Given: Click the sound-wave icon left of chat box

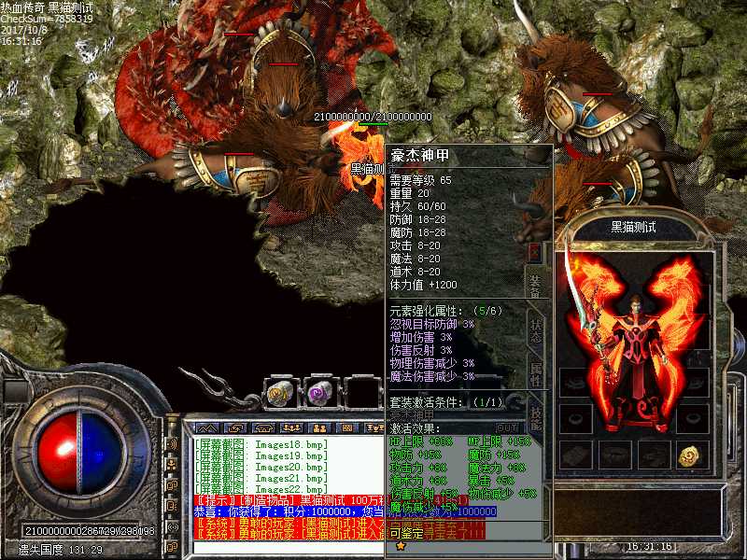Looking at the screenshot, I should (x=173, y=444).
